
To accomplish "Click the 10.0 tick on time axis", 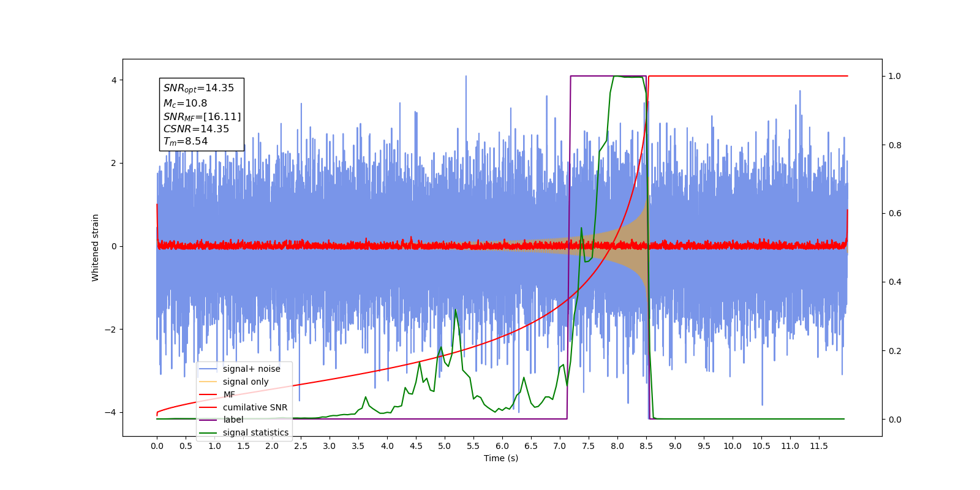I will click(x=733, y=446).
